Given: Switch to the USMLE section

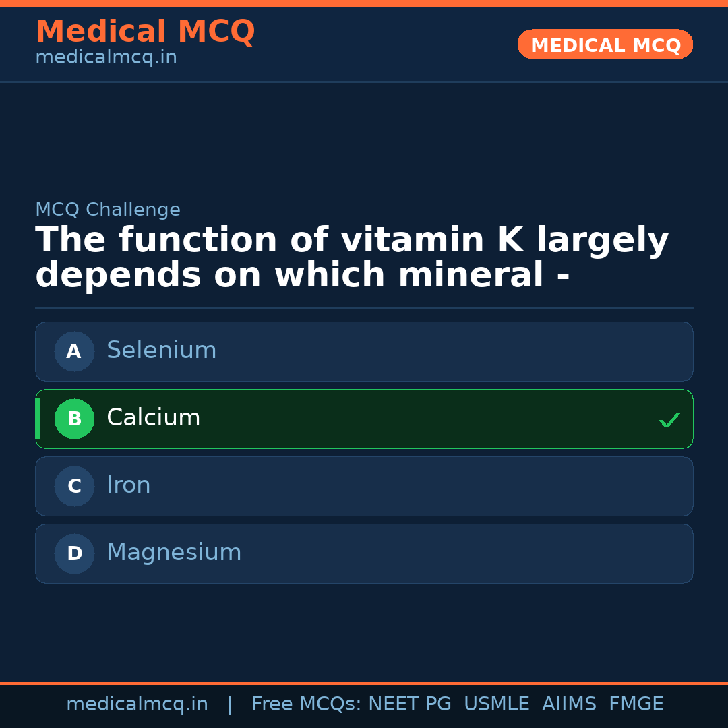Looking at the screenshot, I should [x=497, y=703].
